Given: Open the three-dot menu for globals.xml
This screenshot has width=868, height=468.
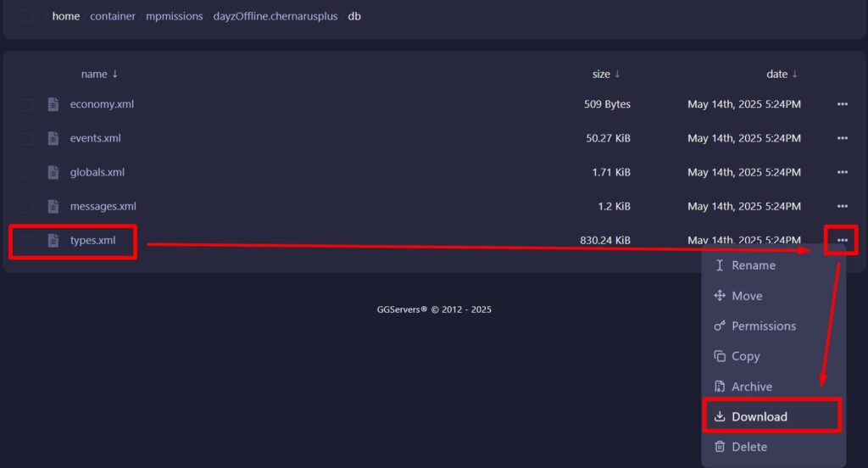Looking at the screenshot, I should coord(842,172).
